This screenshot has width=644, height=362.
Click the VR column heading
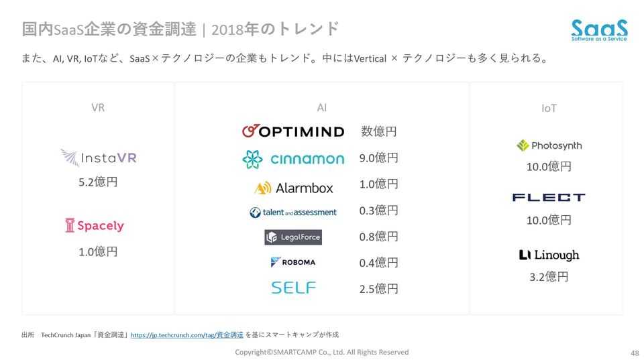tap(98, 107)
